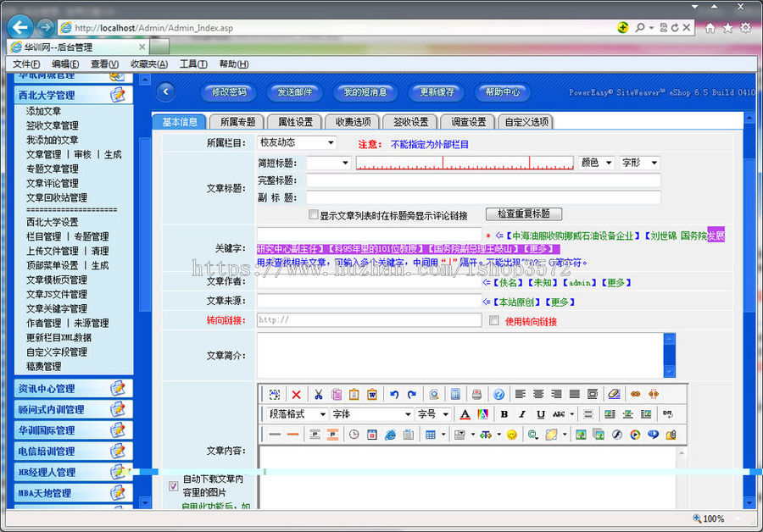Switch to the 调查设置 tab
The image size is (763, 532).
(x=469, y=122)
